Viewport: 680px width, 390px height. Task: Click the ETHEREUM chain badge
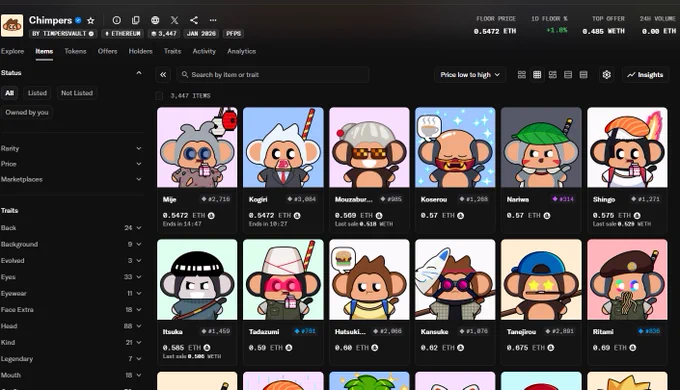click(123, 33)
